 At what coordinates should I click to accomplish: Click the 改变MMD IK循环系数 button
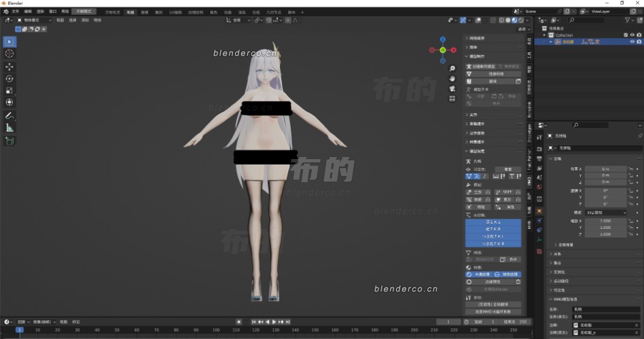pos(493,311)
